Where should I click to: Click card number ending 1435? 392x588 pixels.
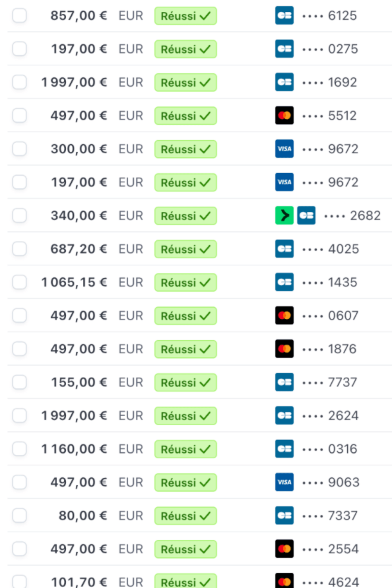[x=342, y=282]
